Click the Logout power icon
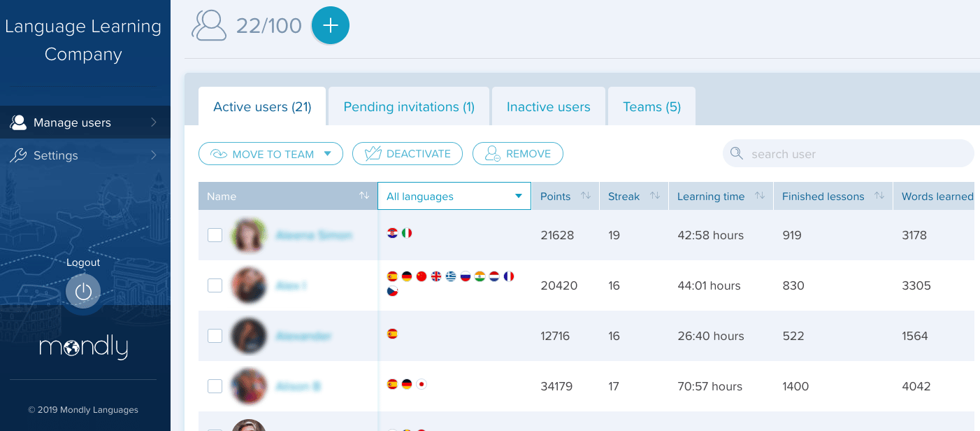The height and width of the screenshot is (431, 980). click(x=83, y=290)
